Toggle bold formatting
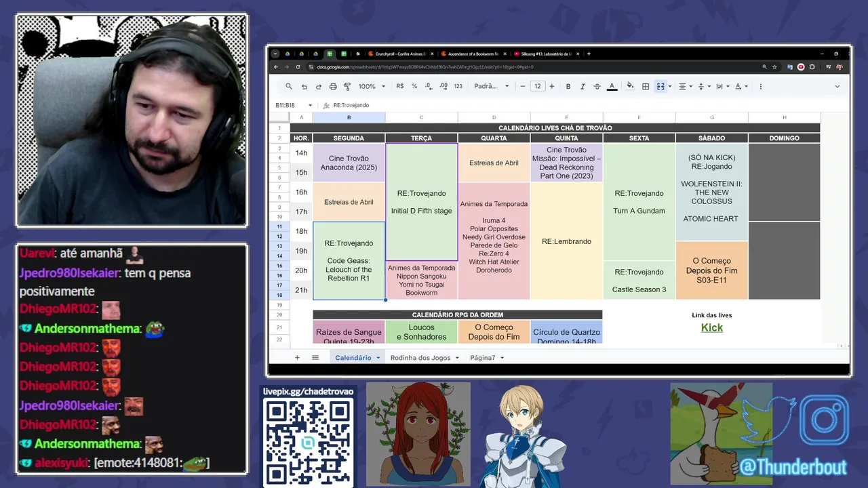 (568, 86)
